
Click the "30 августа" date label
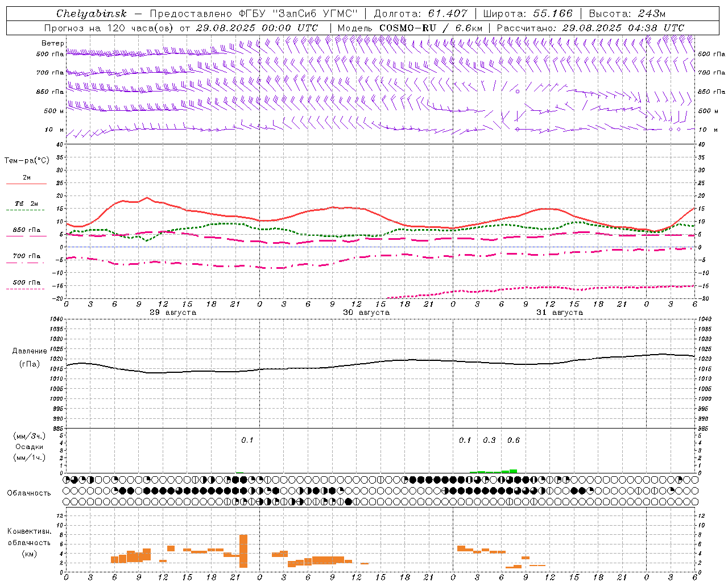(366, 313)
